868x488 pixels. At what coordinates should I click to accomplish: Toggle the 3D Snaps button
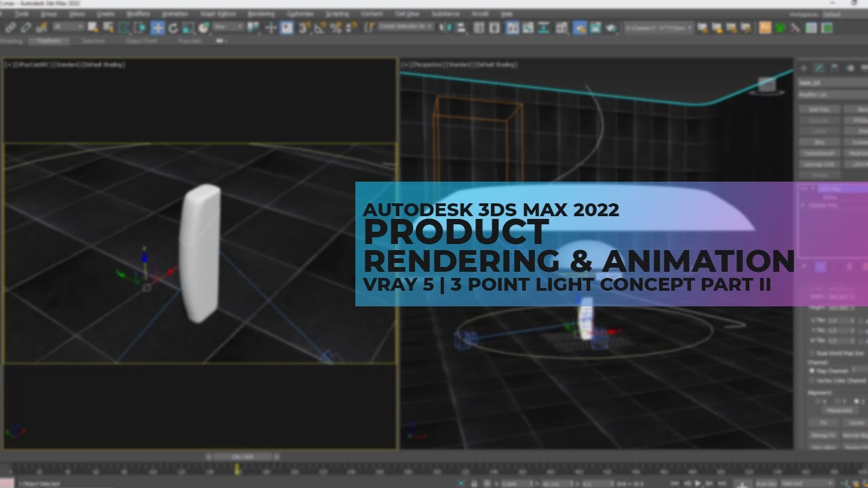tap(304, 28)
